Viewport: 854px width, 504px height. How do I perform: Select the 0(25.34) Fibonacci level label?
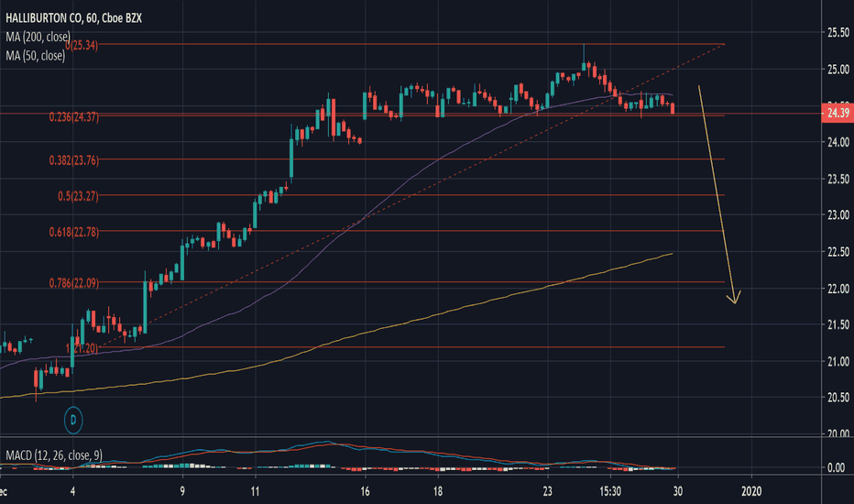82,45
